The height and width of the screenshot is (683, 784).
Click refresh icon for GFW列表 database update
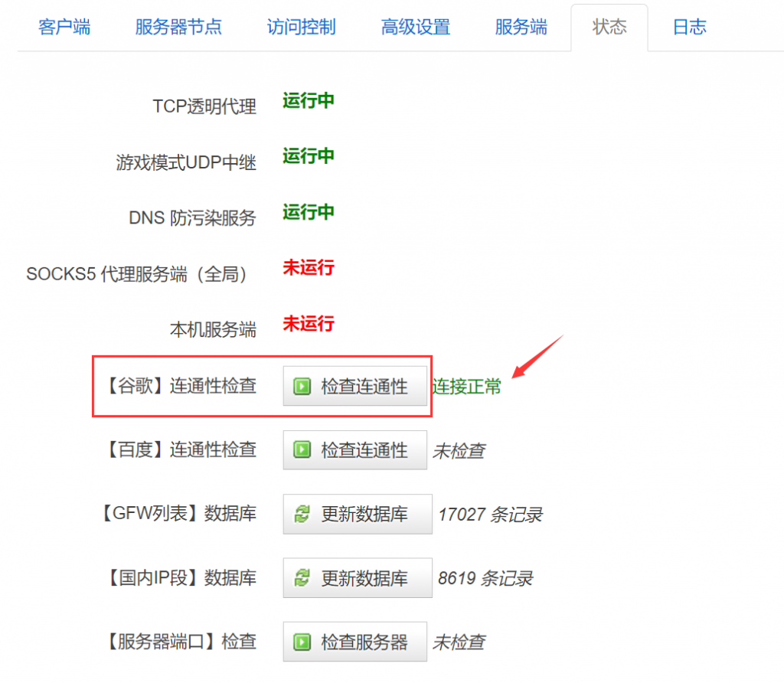pos(302,515)
